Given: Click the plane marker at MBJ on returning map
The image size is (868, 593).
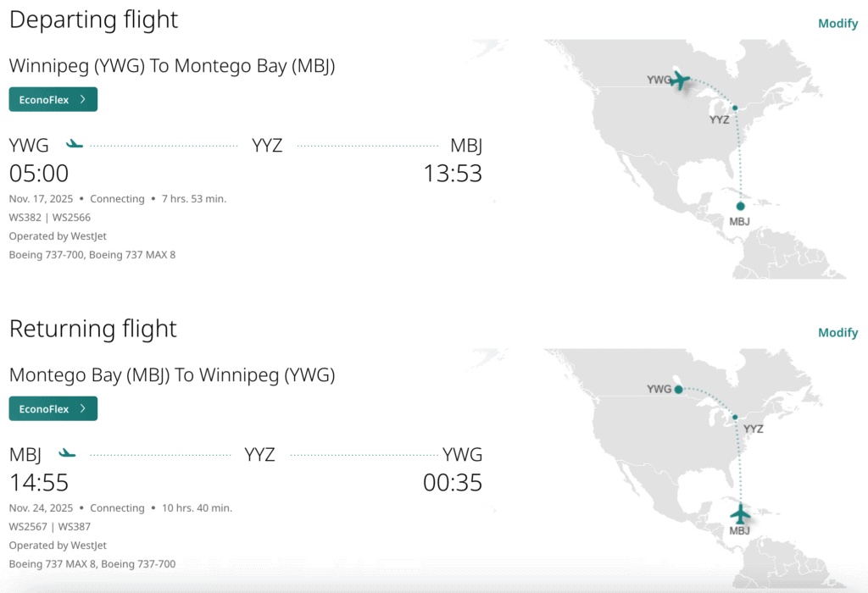Looking at the screenshot, I should 741,513.
